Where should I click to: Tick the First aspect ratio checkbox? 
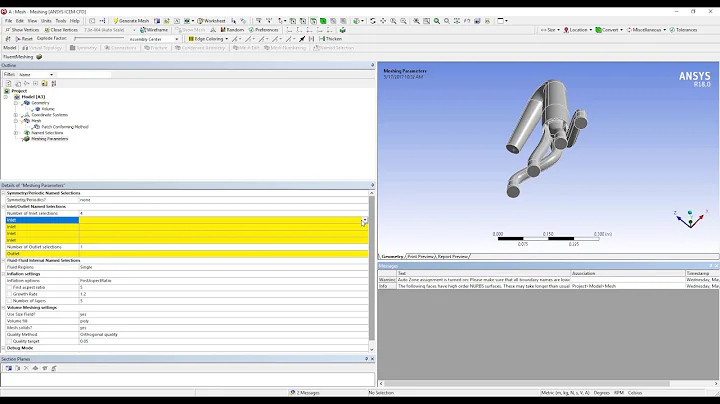(9, 287)
